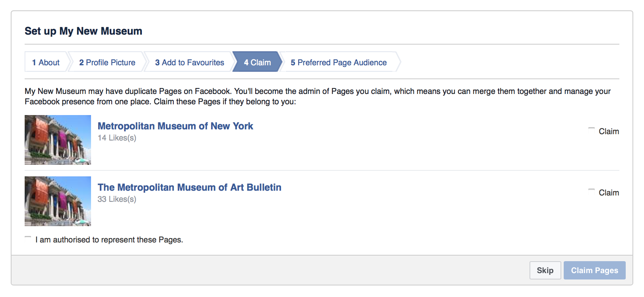Tick Claim checkbox for Art Bulletin page
Viewport: 644px width, 297px height.
coord(592,191)
